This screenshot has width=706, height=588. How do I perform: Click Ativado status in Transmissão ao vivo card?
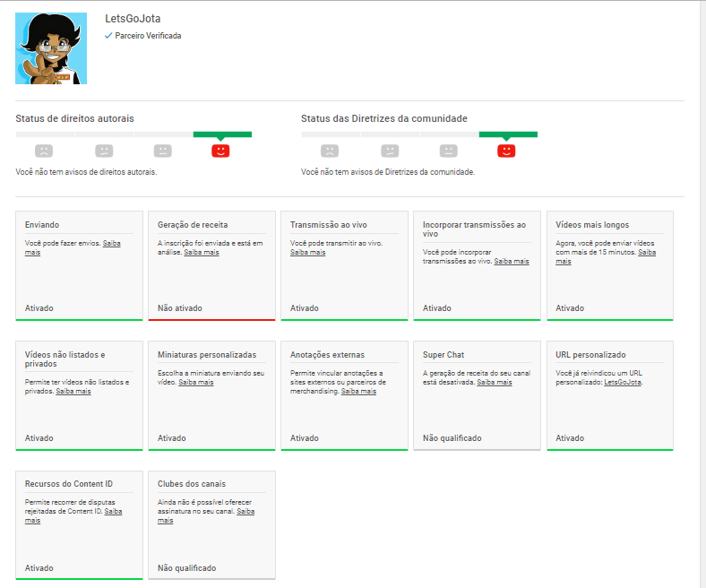coord(305,308)
